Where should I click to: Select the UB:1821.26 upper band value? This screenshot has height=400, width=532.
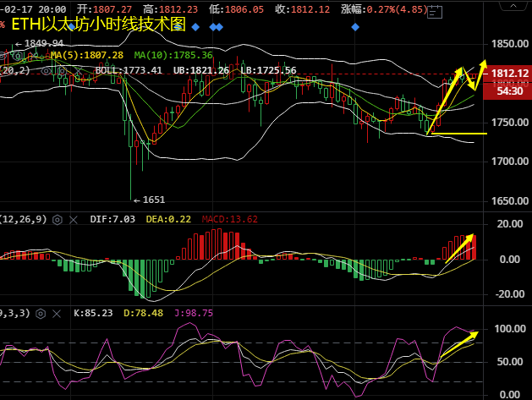pyautogui.click(x=201, y=70)
